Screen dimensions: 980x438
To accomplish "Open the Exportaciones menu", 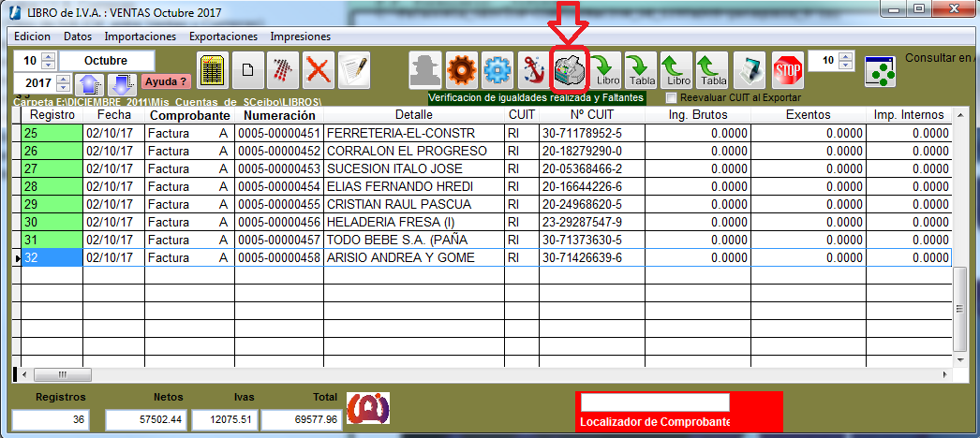I will (x=223, y=36).
